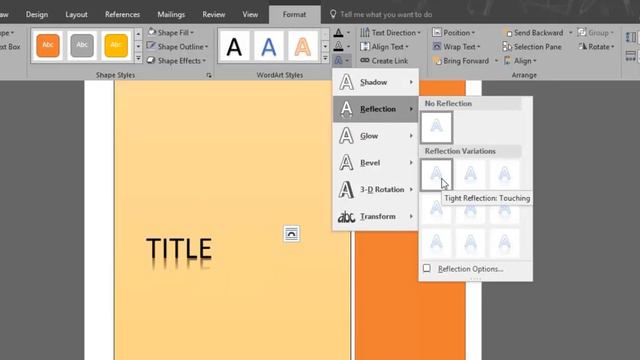Choose blue A WordArt style
The height and width of the screenshot is (360, 640).
point(268,46)
